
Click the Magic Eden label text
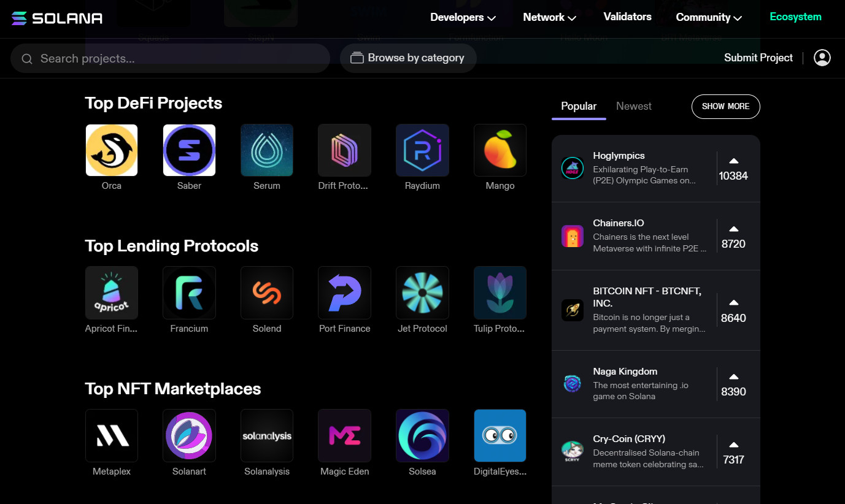pos(344,472)
